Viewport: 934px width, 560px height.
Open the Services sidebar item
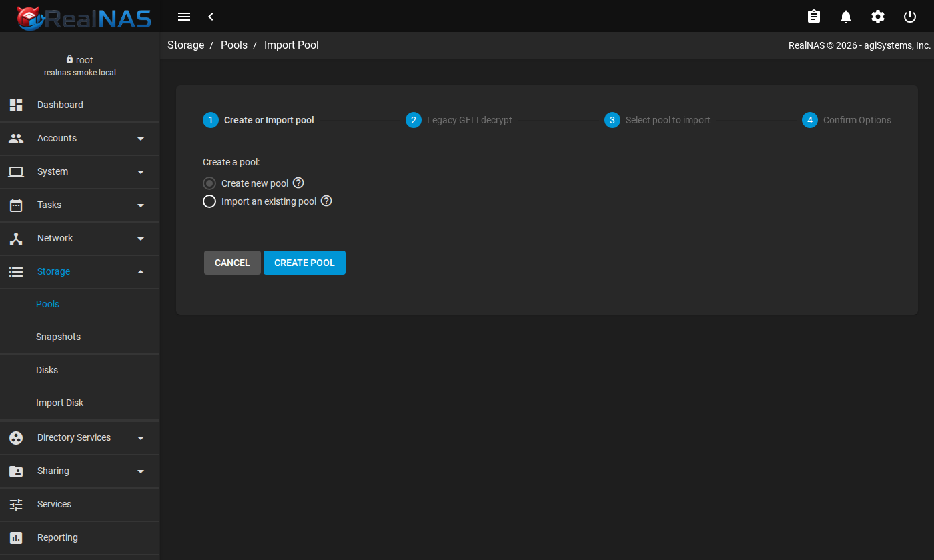[80, 504]
